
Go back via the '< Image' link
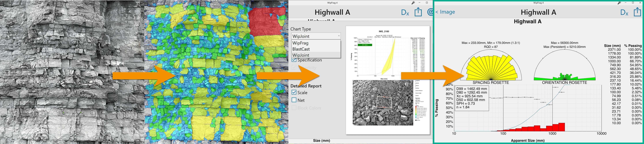pyautogui.click(x=445, y=12)
